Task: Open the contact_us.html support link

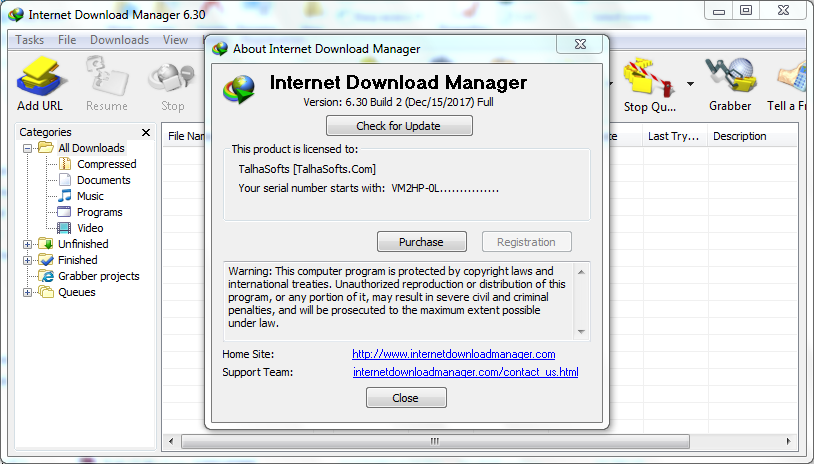Action: click(x=466, y=372)
